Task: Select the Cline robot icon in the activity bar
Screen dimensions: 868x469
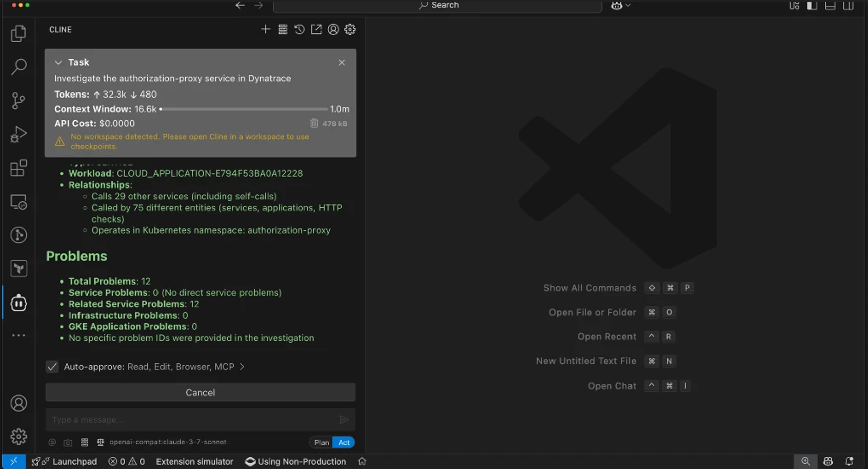Action: [19, 303]
